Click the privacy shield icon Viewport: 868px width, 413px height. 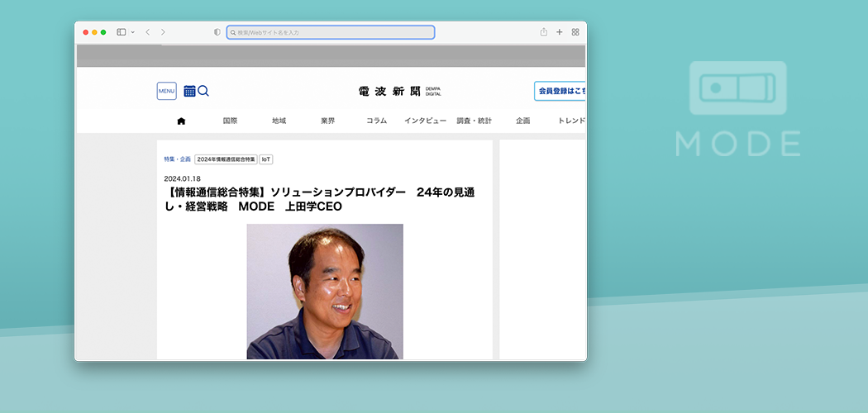tap(217, 32)
